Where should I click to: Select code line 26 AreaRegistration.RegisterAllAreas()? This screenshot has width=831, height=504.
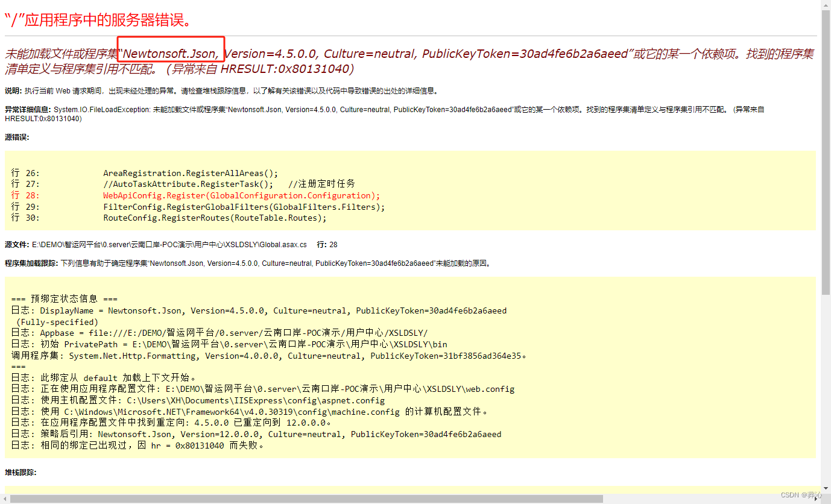[145, 173]
